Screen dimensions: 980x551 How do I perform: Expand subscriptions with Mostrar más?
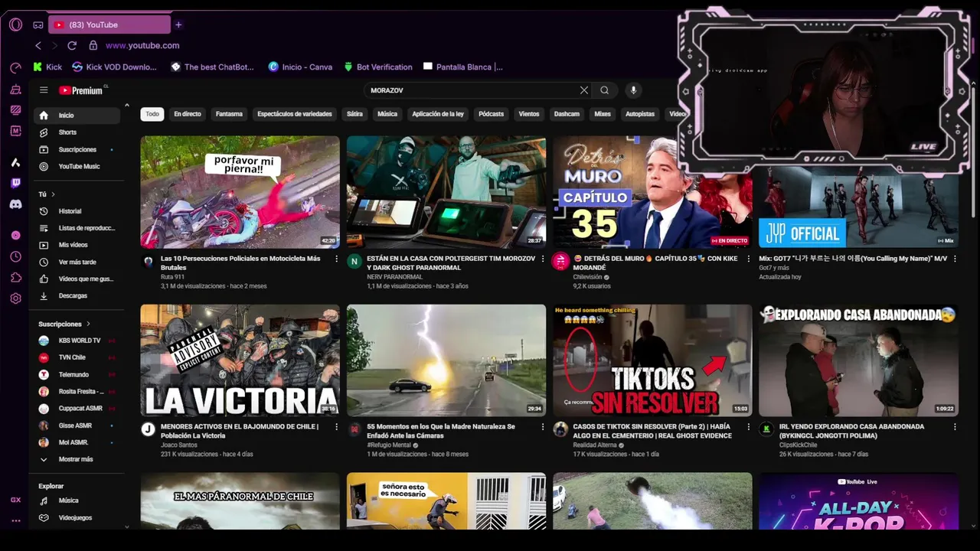77,459
